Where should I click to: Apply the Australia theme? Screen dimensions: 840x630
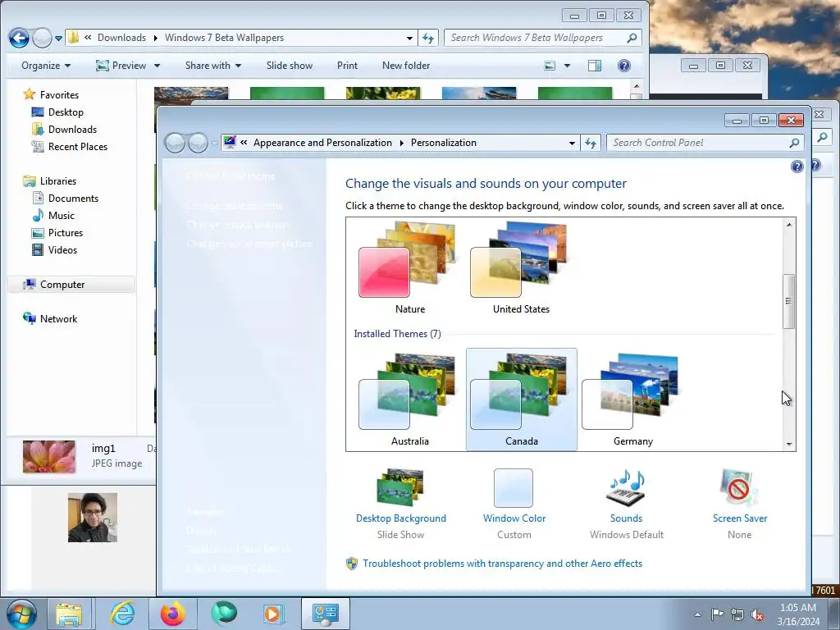(410, 399)
